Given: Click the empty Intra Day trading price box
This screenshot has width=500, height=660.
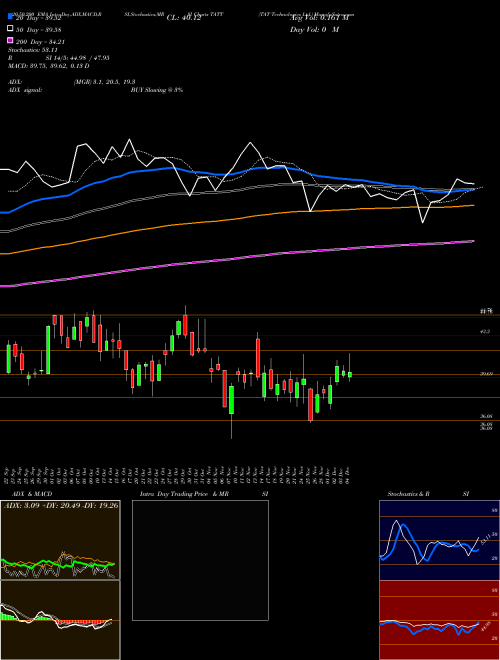Looking at the screenshot, I should click(200, 560).
